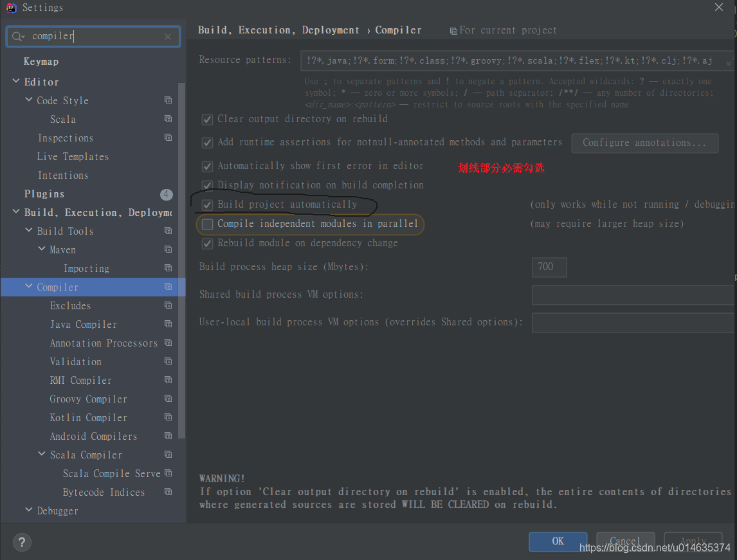Open Plugins settings page
Screen dimensions: 737x560
[44, 194]
